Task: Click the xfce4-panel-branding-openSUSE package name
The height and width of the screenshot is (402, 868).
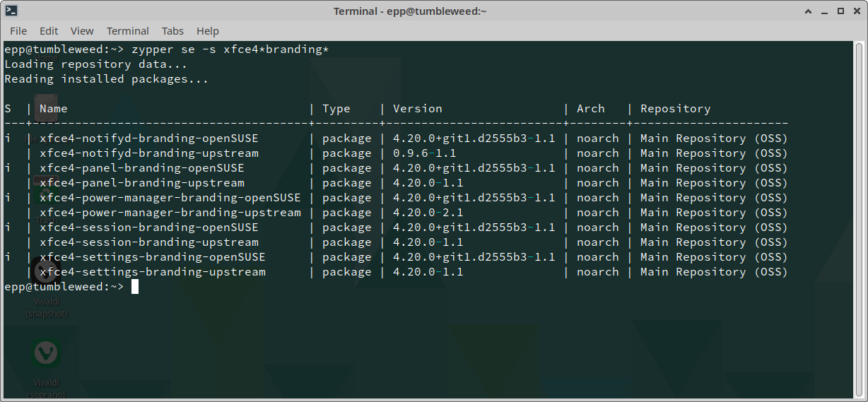Action: pos(141,168)
